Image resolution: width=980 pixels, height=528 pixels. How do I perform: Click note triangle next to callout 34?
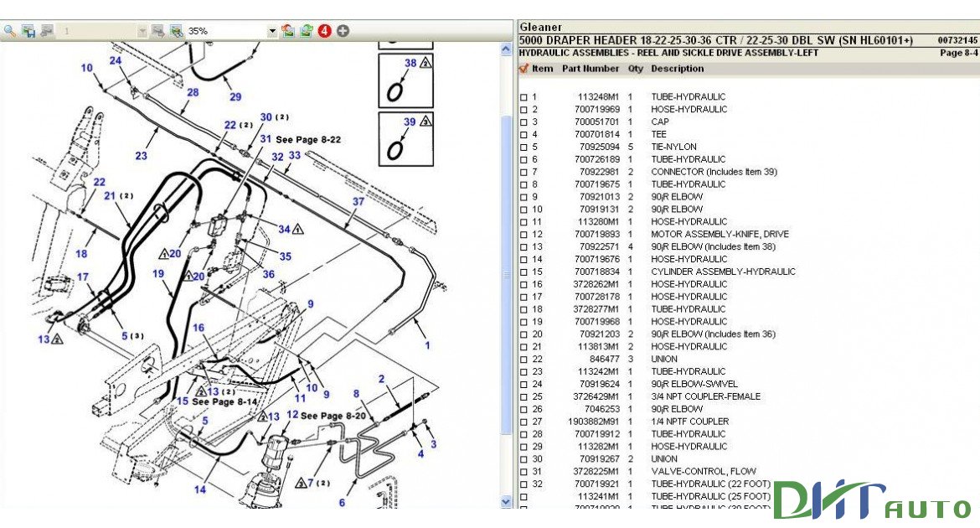pyautogui.click(x=297, y=230)
